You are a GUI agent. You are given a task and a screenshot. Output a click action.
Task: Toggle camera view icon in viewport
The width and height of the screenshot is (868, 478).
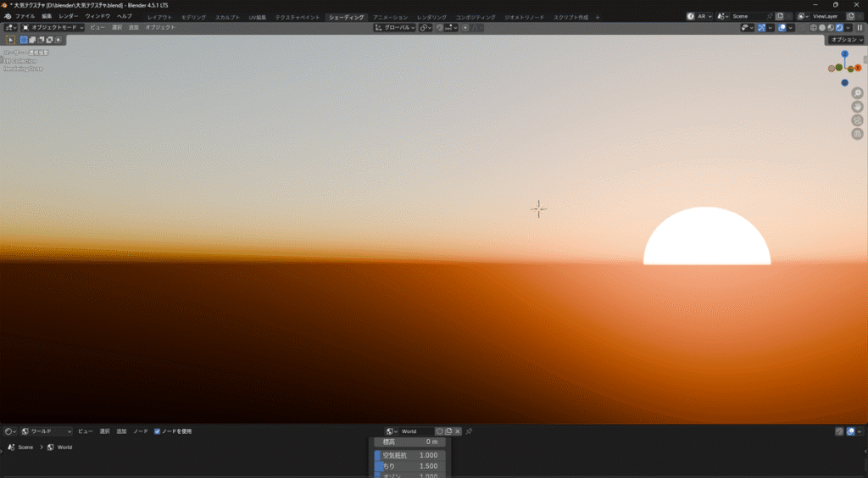pyautogui.click(x=858, y=120)
